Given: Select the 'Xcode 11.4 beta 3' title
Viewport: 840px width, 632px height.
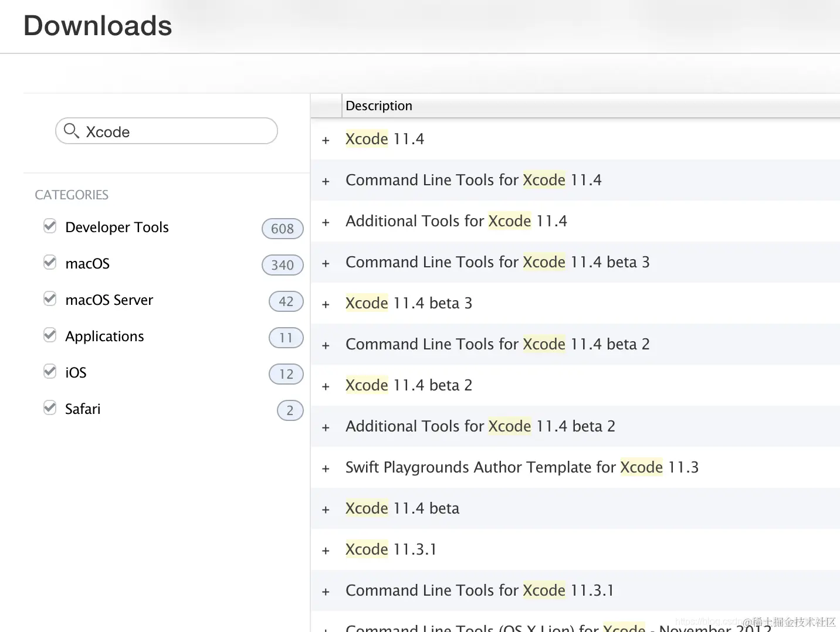Looking at the screenshot, I should pos(409,303).
